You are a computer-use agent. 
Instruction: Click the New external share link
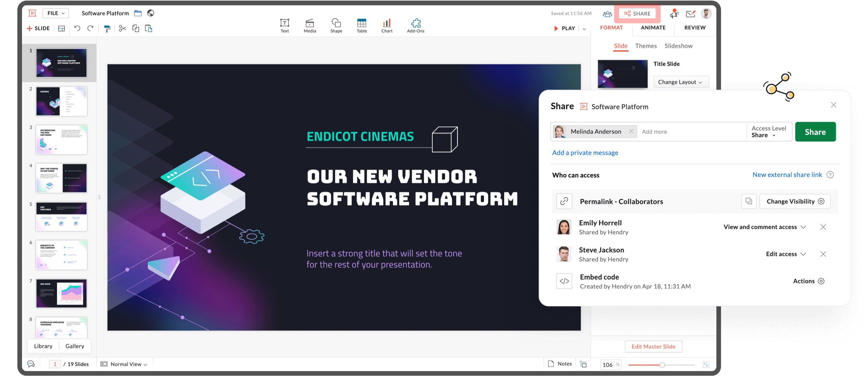787,174
